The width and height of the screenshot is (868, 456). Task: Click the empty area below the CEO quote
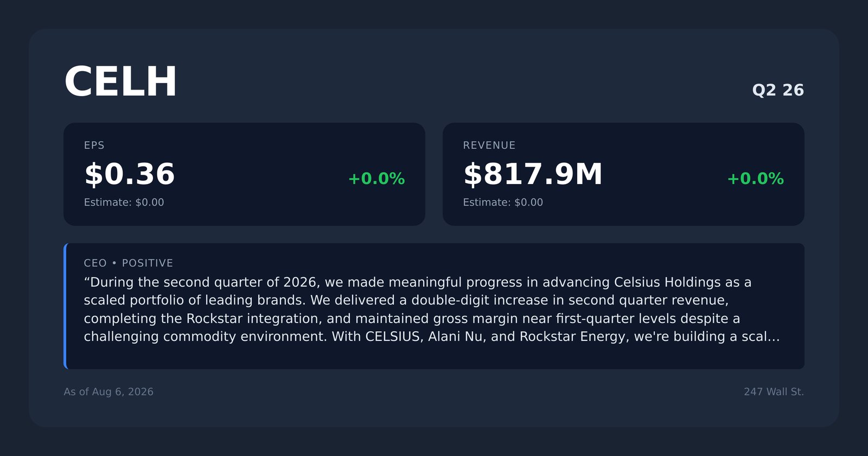click(x=434, y=357)
